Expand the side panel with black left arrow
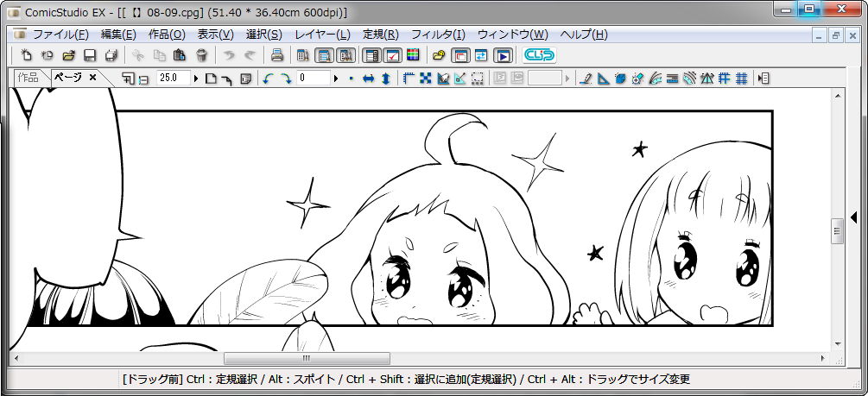This screenshot has width=868, height=396. point(853,217)
